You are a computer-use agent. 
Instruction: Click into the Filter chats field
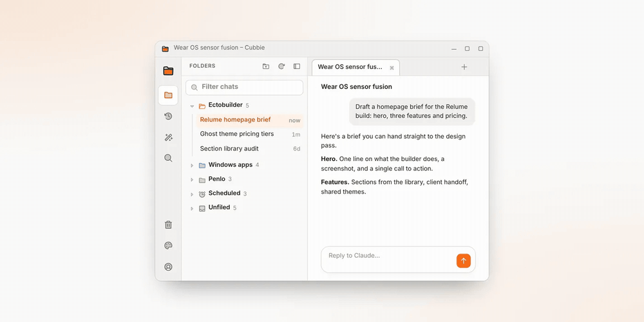[x=244, y=88]
